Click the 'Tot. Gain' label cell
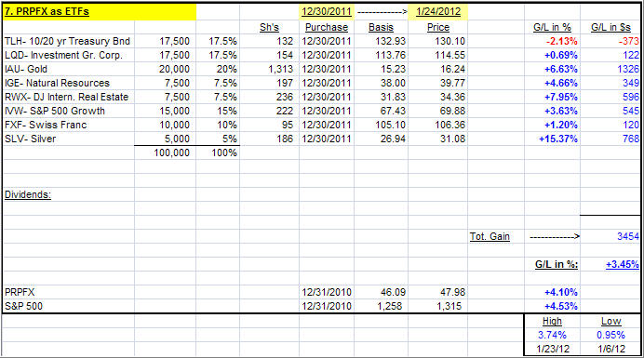Screen dimensions: 644x358 pyautogui.click(x=490, y=236)
